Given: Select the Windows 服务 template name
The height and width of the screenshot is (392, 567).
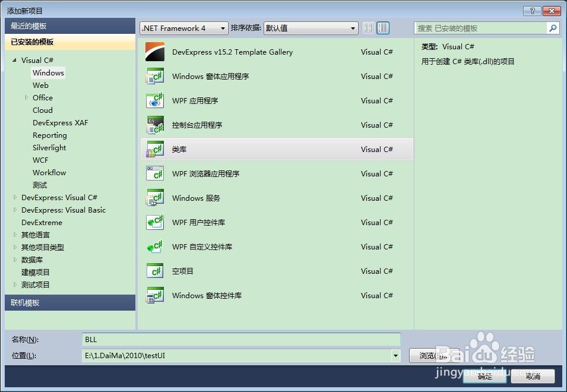Looking at the screenshot, I should pyautogui.click(x=196, y=198).
